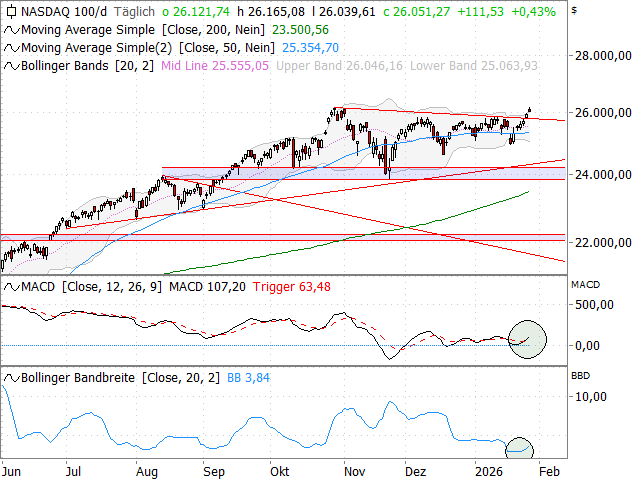This screenshot has height=480, width=640.
Task: Select the NASDAQ 100/d symbol title
Action: click(64, 12)
